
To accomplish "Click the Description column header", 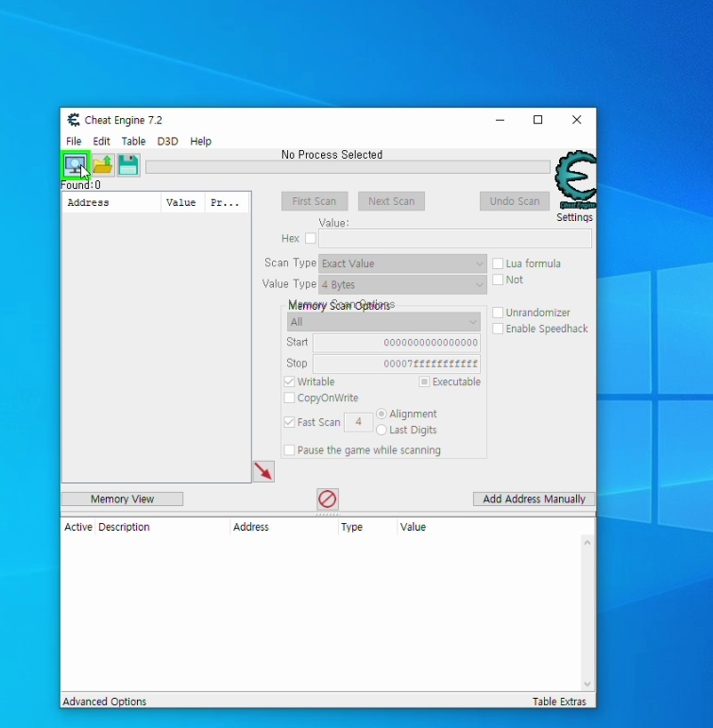I will [x=162, y=527].
